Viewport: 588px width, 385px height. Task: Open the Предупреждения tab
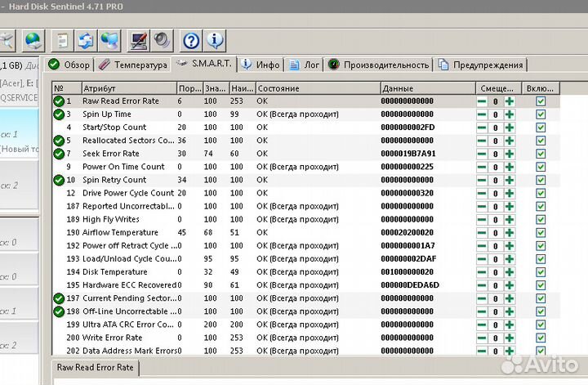480,65
